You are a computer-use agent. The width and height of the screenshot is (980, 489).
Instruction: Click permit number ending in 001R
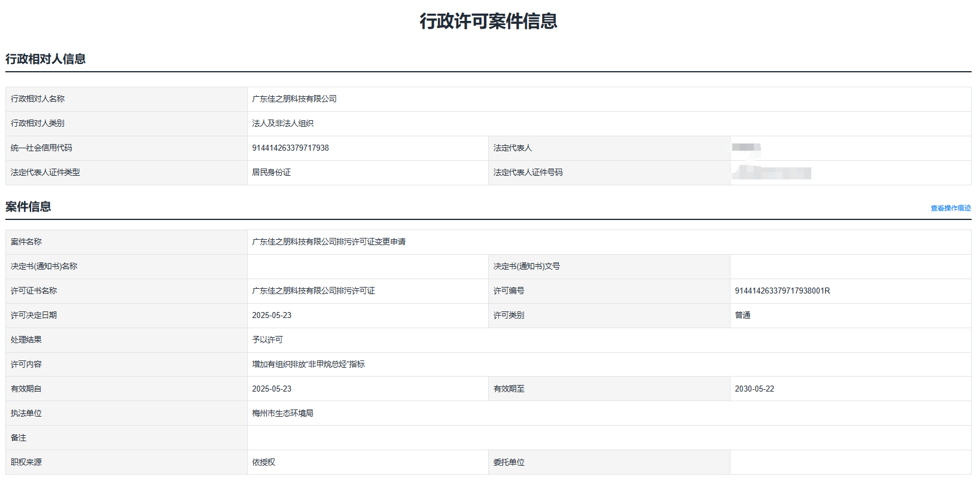click(782, 291)
